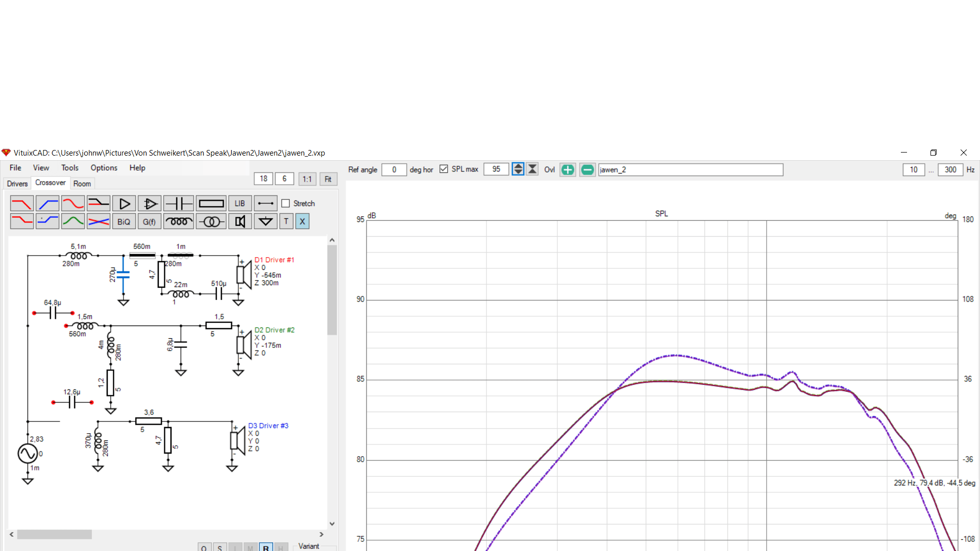Select the D1 Driver #1 speaker symbol
The height and width of the screenshot is (551, 980).
244,275
